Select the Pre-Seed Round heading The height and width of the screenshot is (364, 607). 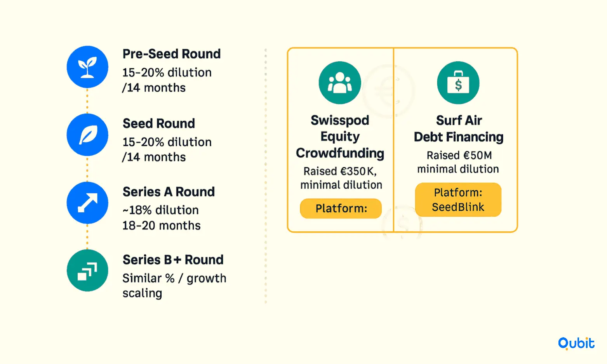pos(172,54)
